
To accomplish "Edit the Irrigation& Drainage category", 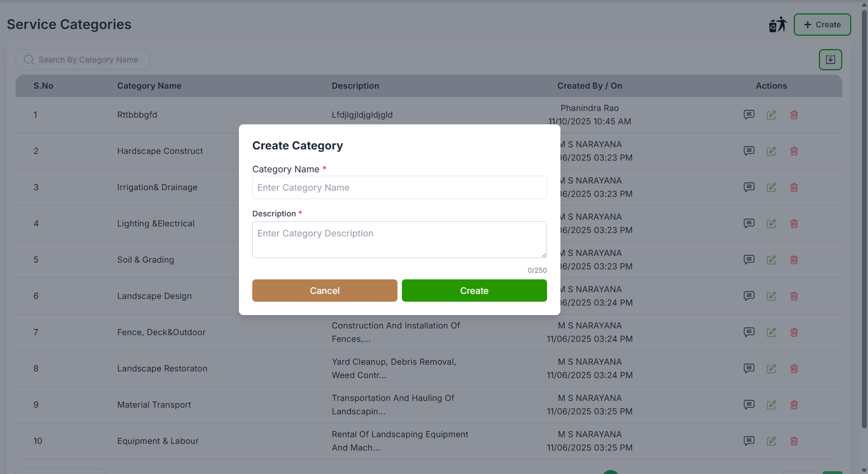I will (771, 187).
